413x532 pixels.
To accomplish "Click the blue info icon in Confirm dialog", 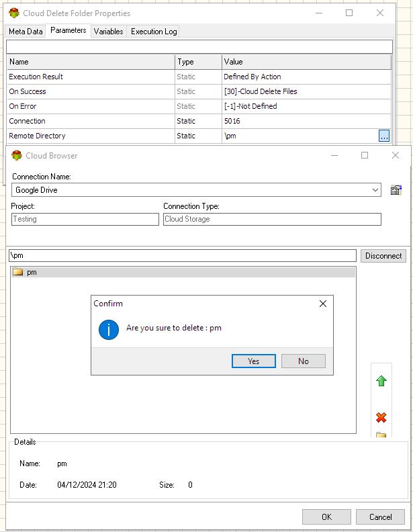I will click(x=109, y=329).
